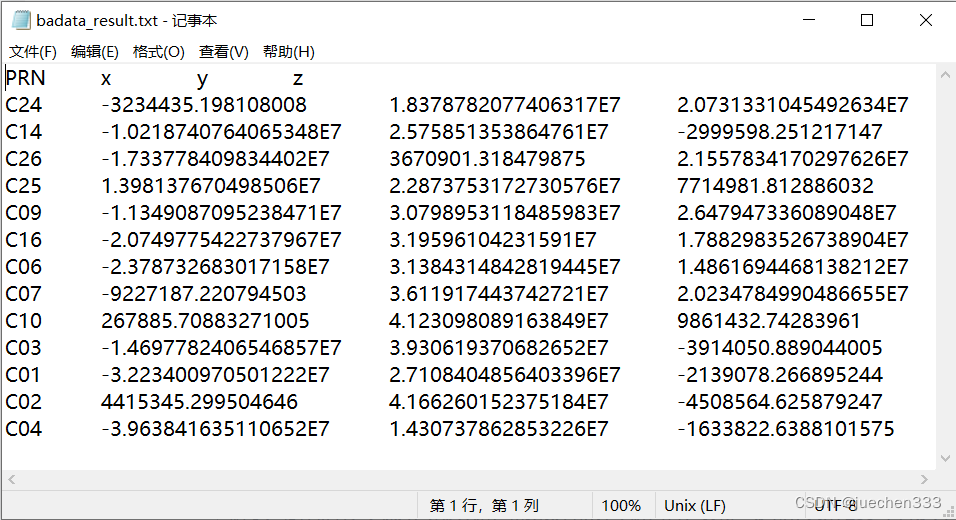Place cursor on the C07 row label

click(24, 294)
